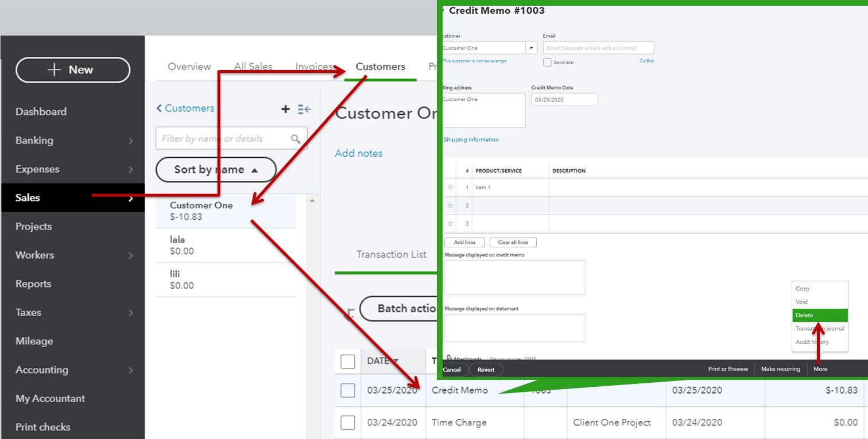
Task: Click the Revert button
Action: point(486,370)
